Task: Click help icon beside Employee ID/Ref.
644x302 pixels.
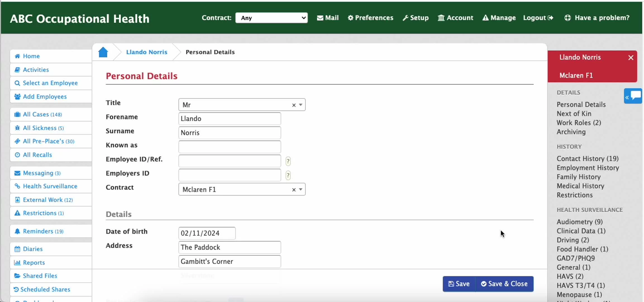Action: 288,161
